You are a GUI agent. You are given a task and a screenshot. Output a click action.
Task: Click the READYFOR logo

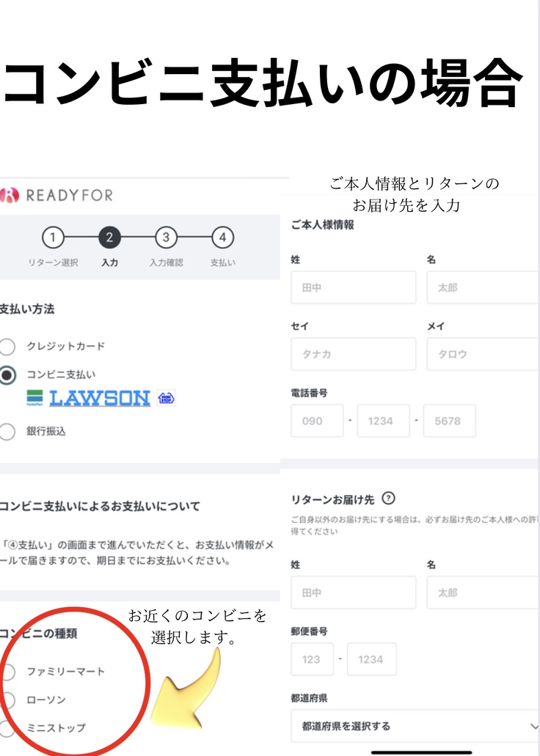57,195
